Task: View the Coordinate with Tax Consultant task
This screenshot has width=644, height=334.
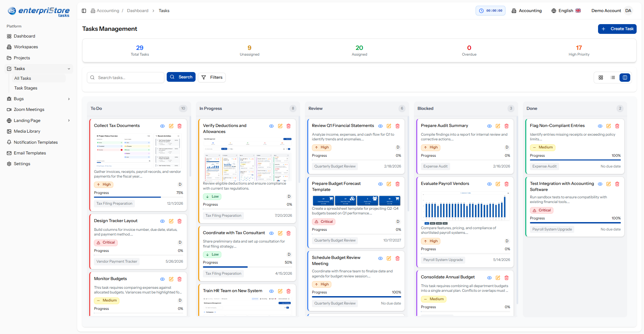Action: pyautogui.click(x=271, y=233)
